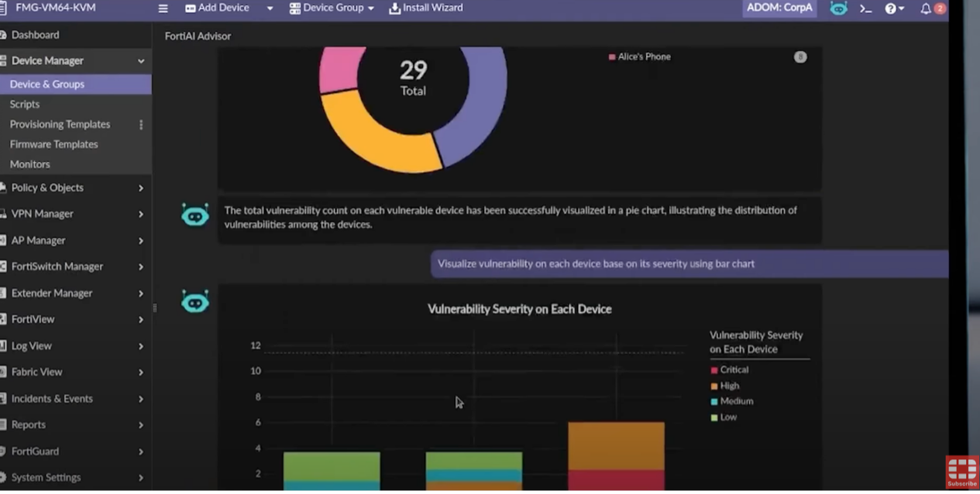The height and width of the screenshot is (494, 980).
Task: Click the Low legend color swatch
Action: 714,417
